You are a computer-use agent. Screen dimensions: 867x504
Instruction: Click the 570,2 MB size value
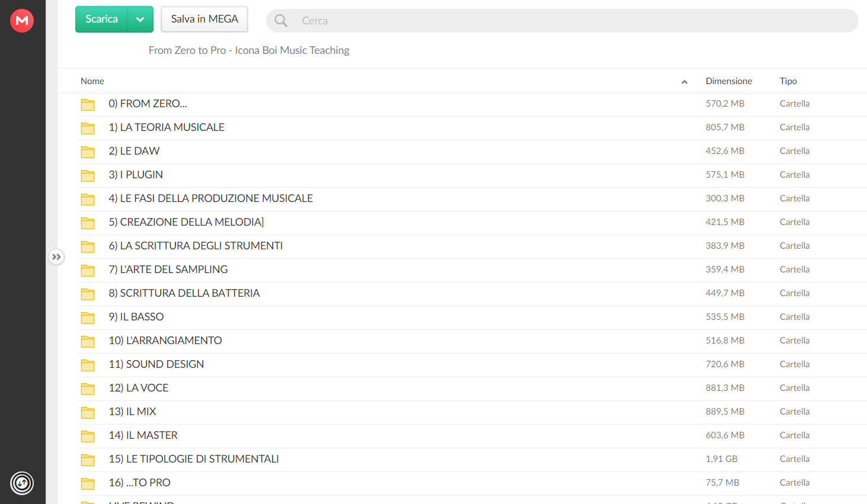coord(725,104)
